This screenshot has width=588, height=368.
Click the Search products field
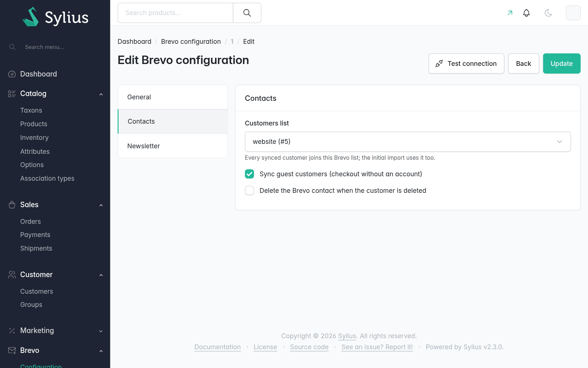[175, 13]
